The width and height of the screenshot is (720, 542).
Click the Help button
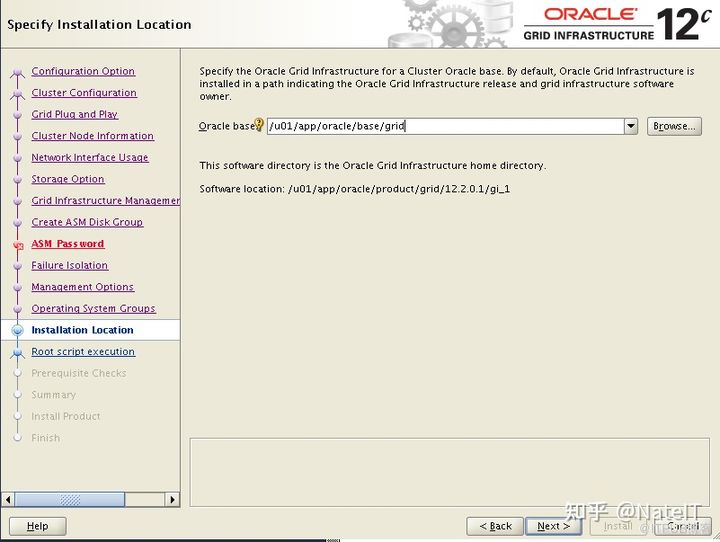click(x=38, y=526)
